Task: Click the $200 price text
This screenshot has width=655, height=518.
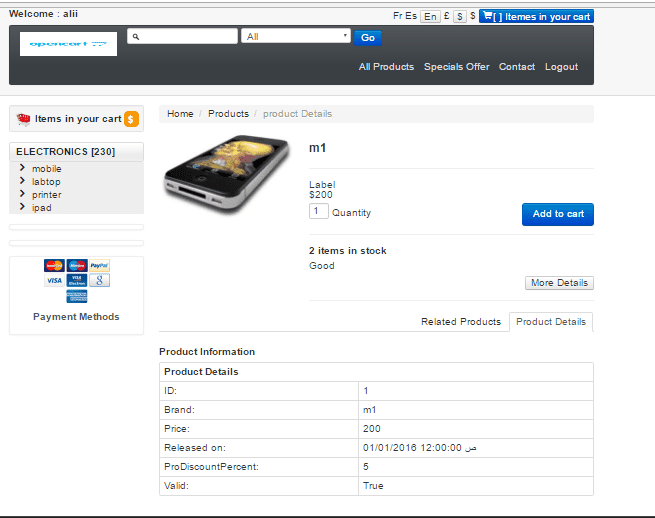Action: (321, 195)
